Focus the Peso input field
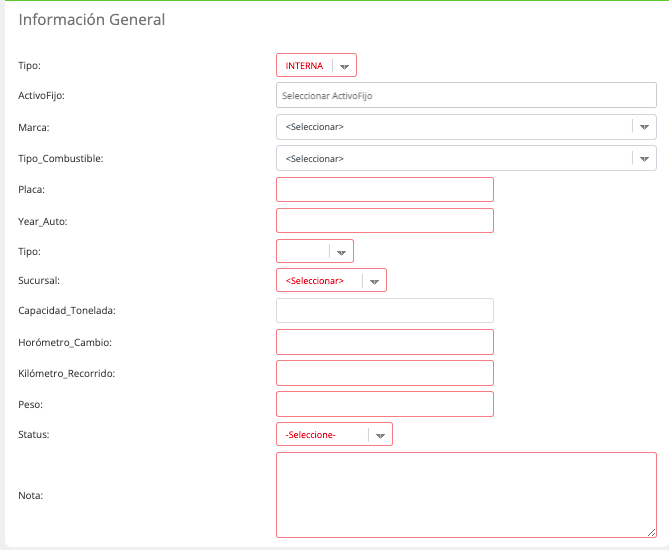 385,404
